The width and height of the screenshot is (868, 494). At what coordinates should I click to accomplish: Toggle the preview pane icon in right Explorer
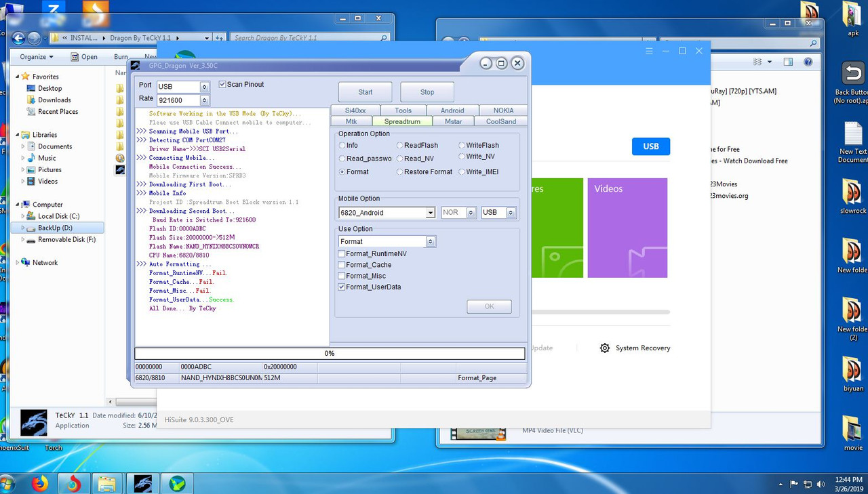click(x=788, y=62)
